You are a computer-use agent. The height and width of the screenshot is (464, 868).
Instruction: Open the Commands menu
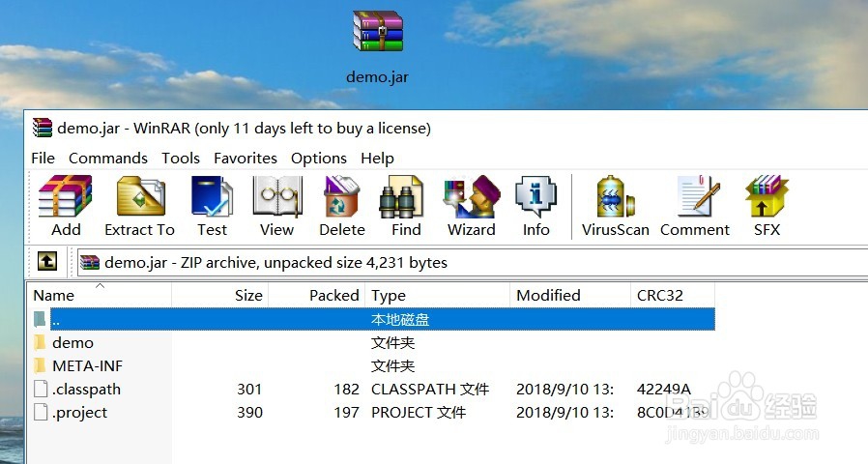(x=108, y=159)
